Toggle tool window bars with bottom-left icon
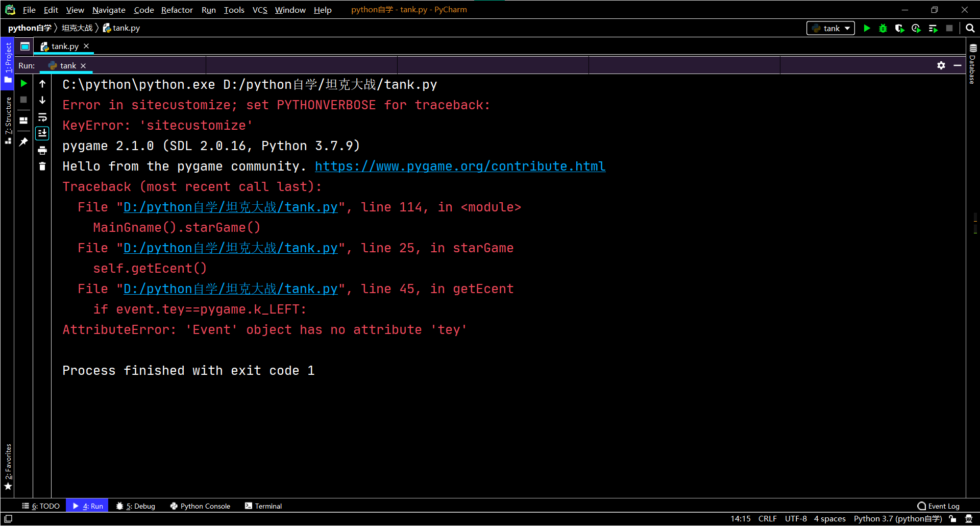 (8, 519)
